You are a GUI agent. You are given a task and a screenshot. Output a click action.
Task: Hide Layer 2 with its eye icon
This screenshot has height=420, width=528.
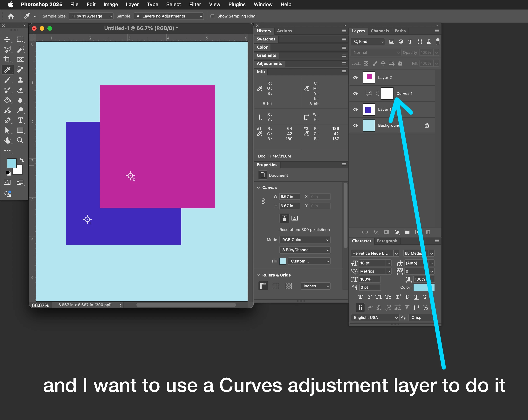(355, 78)
